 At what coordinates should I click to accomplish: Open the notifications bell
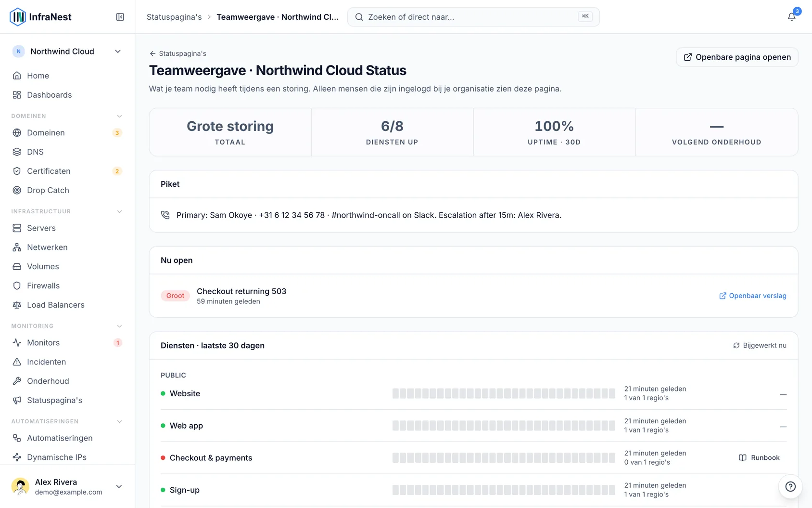791,17
